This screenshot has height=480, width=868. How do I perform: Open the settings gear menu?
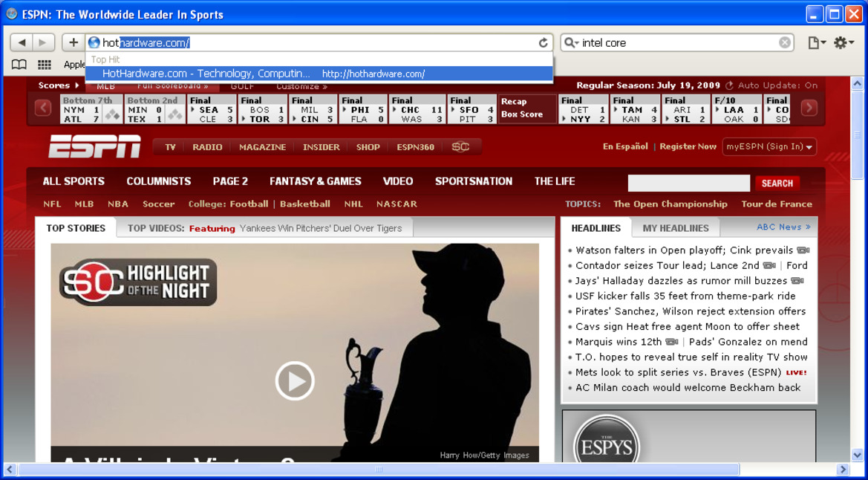coord(843,42)
